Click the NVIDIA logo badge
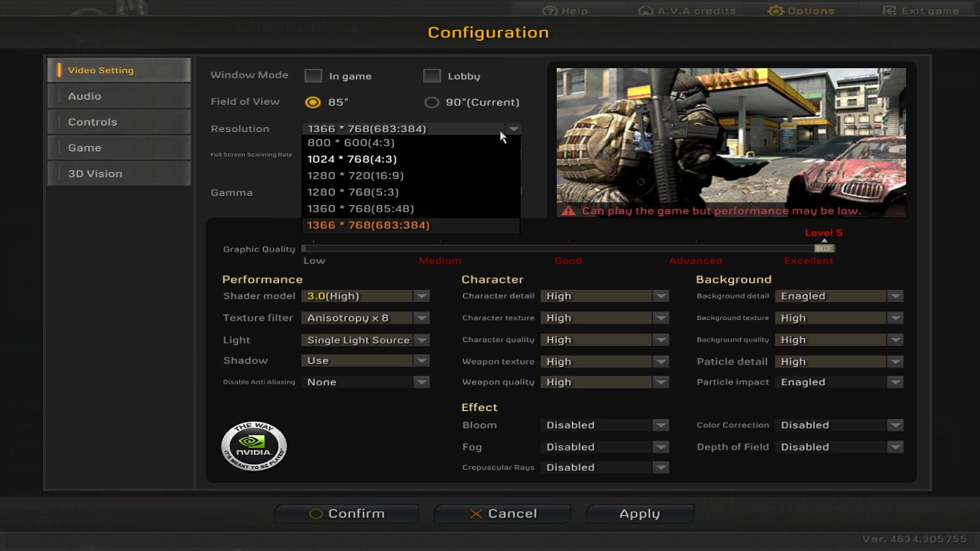This screenshot has height=551, width=980. click(254, 446)
